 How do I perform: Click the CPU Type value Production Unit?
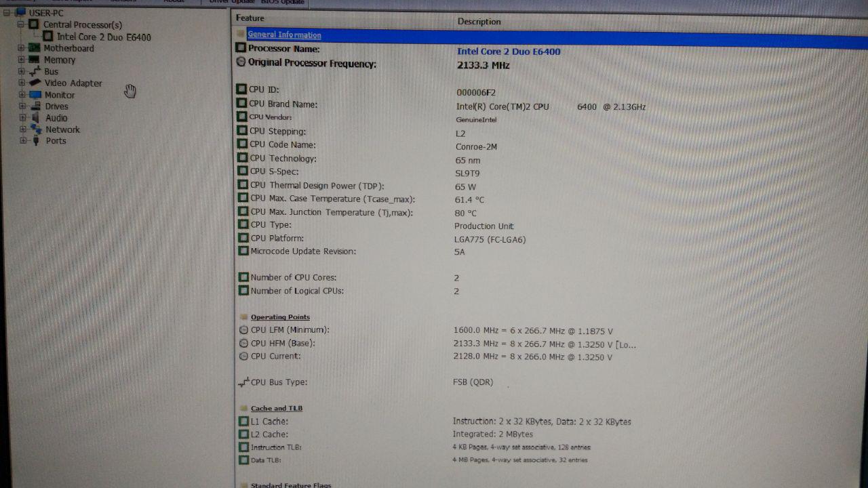click(484, 226)
